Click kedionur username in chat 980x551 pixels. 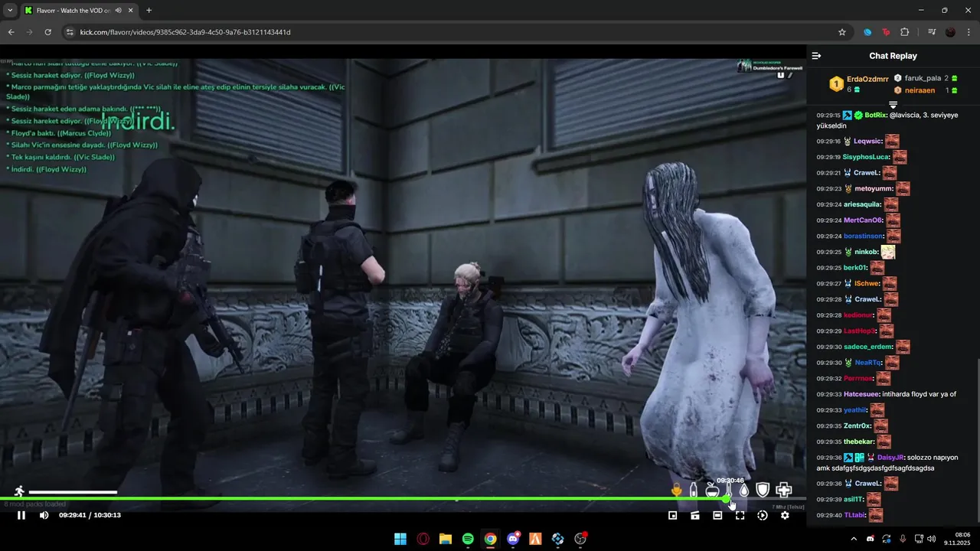pyautogui.click(x=859, y=315)
